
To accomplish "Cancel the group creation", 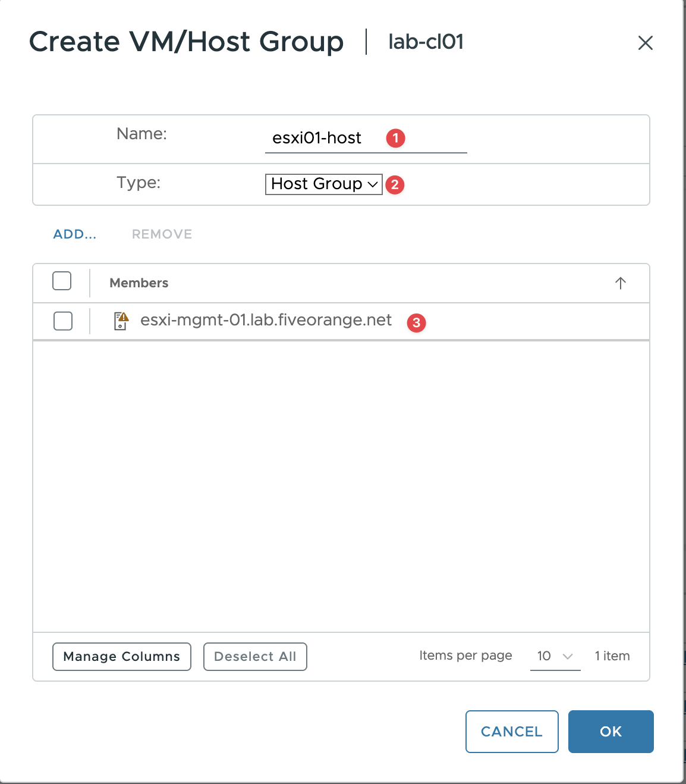I will pyautogui.click(x=511, y=732).
